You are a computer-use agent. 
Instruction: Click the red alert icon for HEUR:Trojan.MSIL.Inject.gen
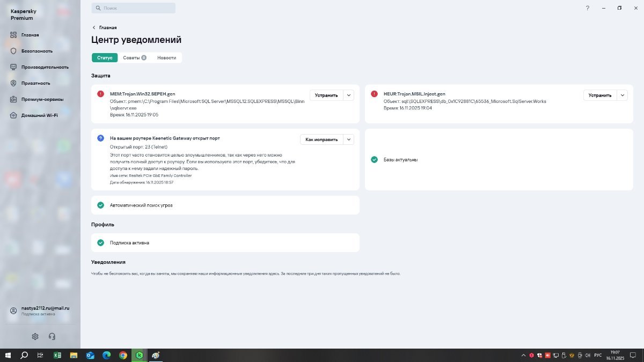(374, 94)
